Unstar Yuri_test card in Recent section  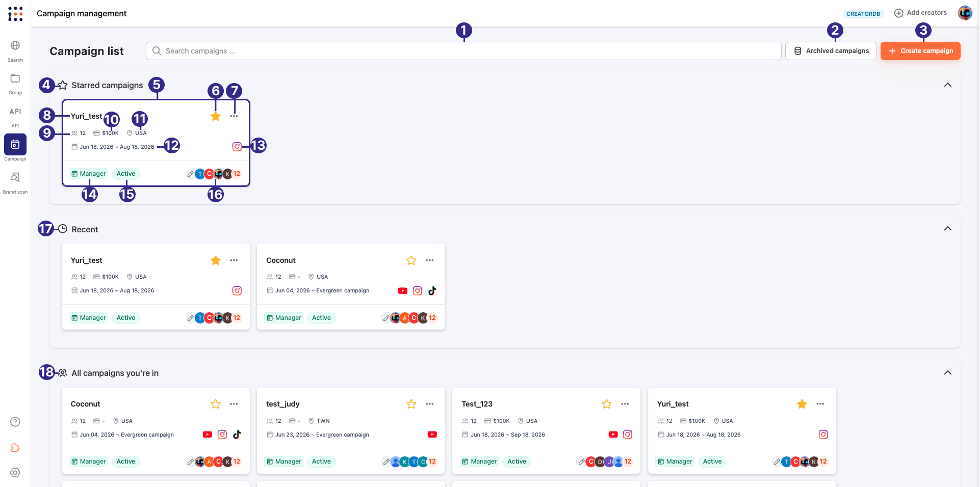[216, 260]
